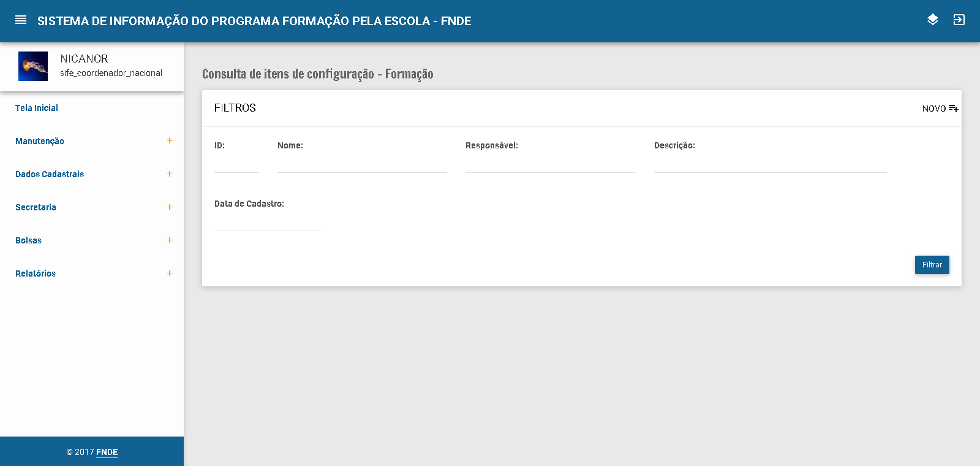
Task: Expand Dados Cadastrais plus icon
Action: pyautogui.click(x=170, y=174)
